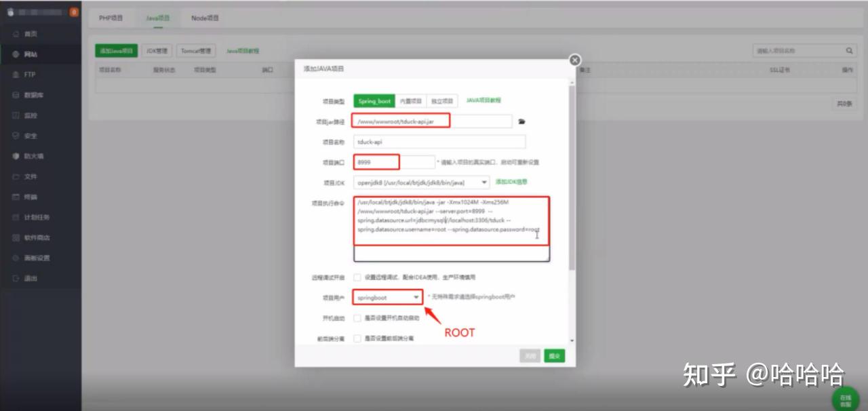Open 面板设置 panel settings in the sidebar
The image size is (868, 411).
pos(36,258)
